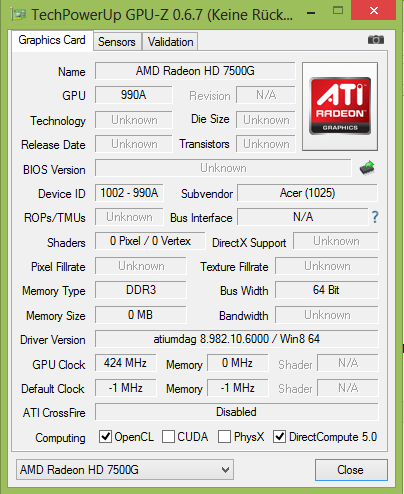Maximize the GPU-Z window
404x494 pixels.
click(x=338, y=11)
